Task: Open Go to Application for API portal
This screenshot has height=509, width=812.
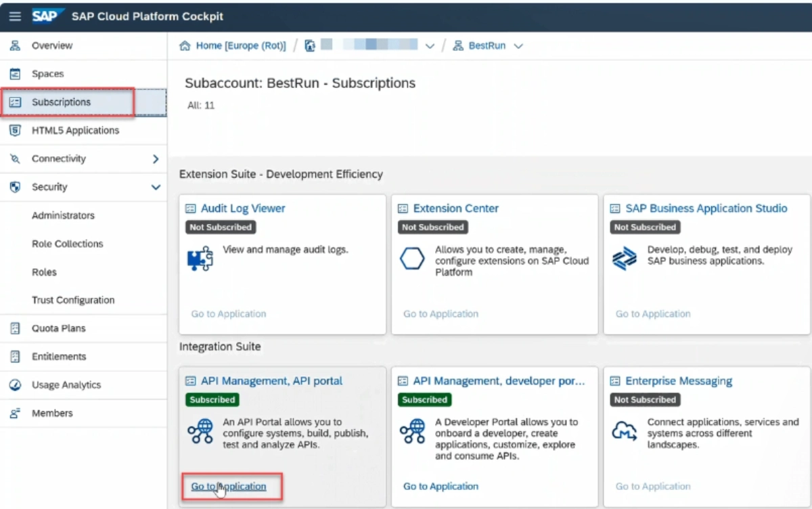Action: 229,486
